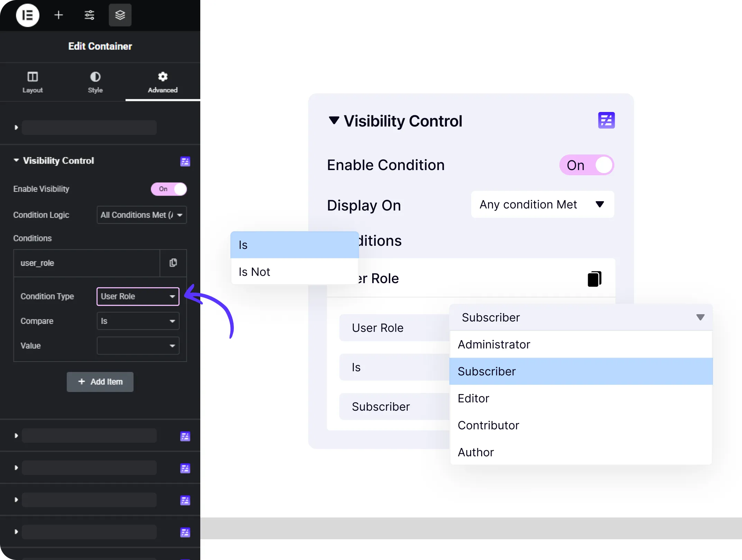This screenshot has height=560, width=742.
Task: Open site settings sliders icon
Action: point(89,15)
